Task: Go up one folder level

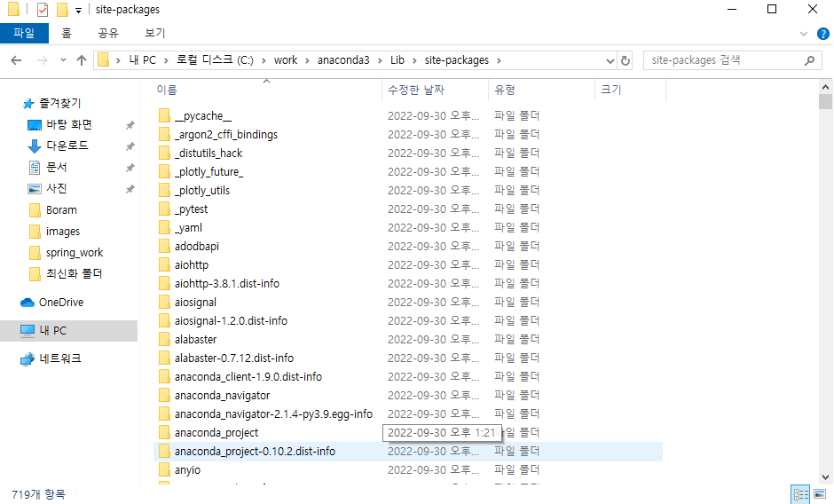Action: tap(82, 60)
